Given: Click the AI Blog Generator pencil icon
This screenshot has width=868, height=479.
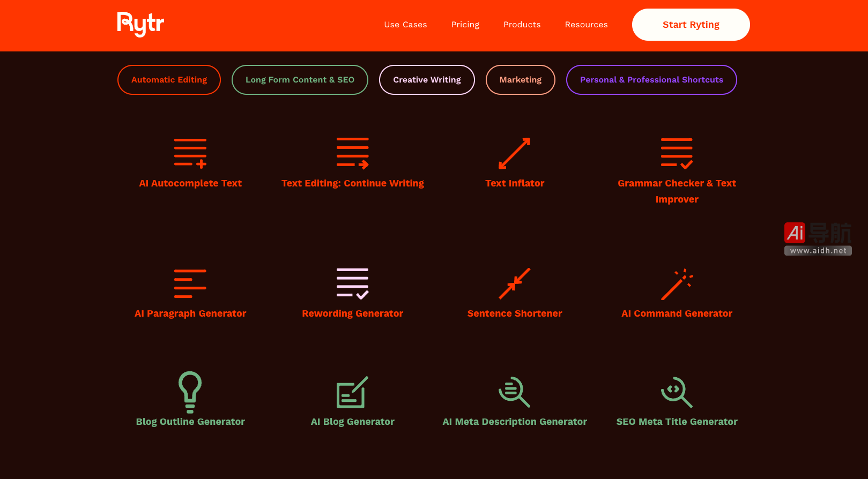Looking at the screenshot, I should (x=352, y=392).
